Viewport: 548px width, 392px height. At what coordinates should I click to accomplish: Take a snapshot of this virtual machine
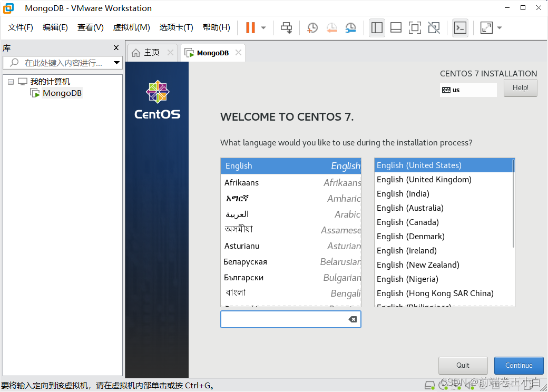coord(312,27)
